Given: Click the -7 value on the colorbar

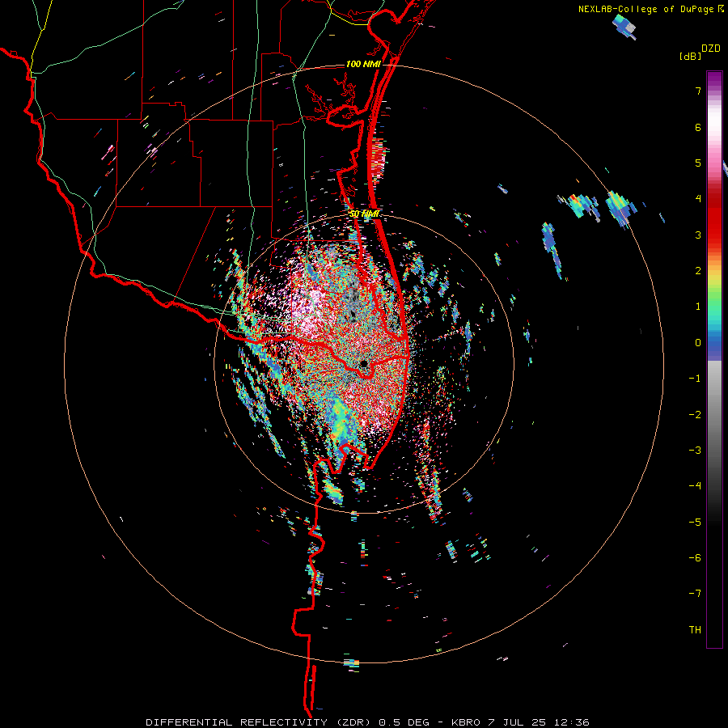Looking at the screenshot, I should tap(695, 594).
